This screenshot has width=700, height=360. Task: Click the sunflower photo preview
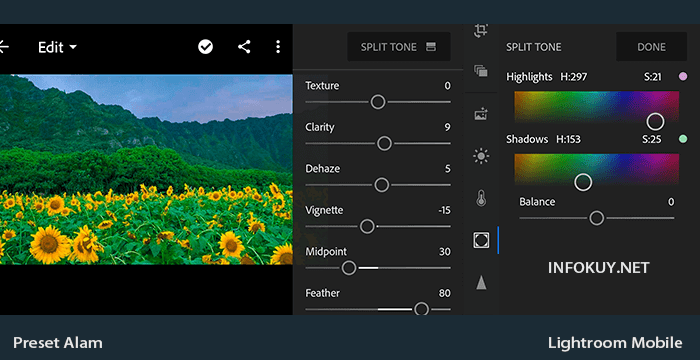pyautogui.click(x=146, y=169)
